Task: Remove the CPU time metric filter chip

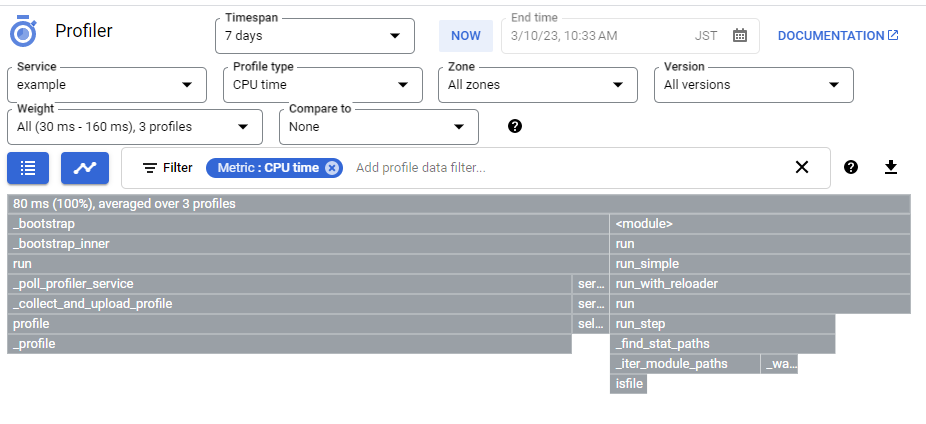Action: (x=332, y=168)
